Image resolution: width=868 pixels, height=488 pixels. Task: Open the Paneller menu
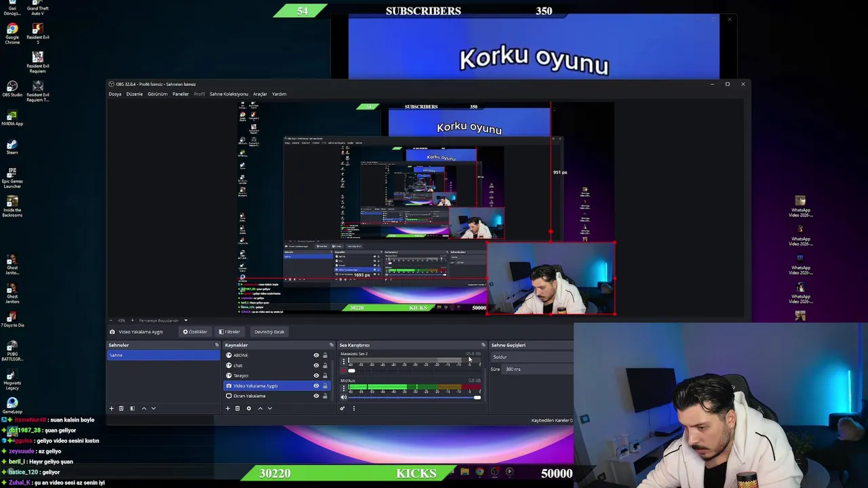point(180,94)
